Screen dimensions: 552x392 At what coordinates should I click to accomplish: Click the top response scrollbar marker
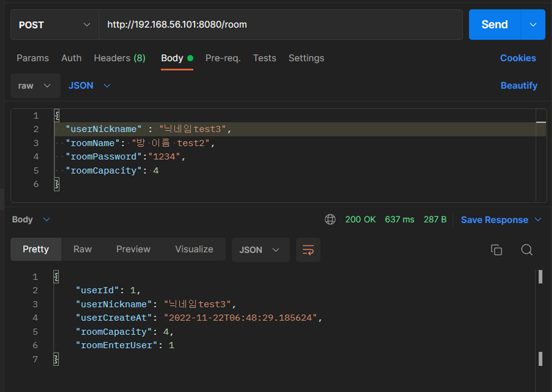(540, 277)
